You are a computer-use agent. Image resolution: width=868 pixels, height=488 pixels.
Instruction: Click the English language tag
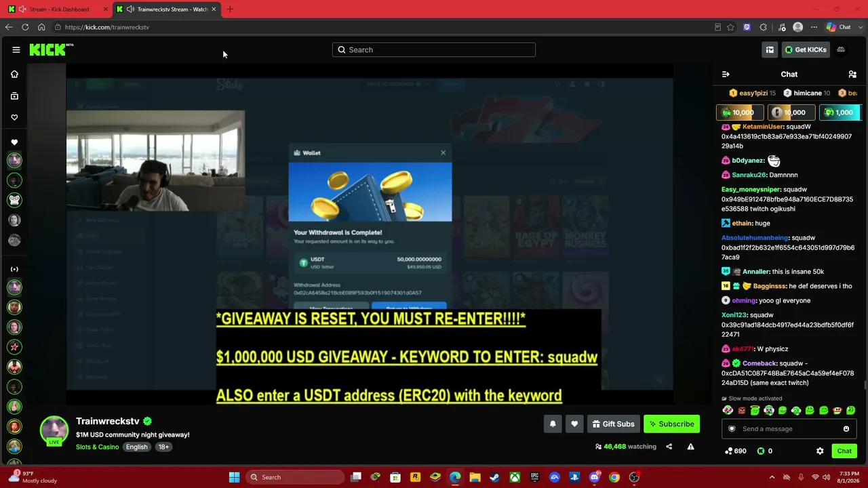click(136, 447)
